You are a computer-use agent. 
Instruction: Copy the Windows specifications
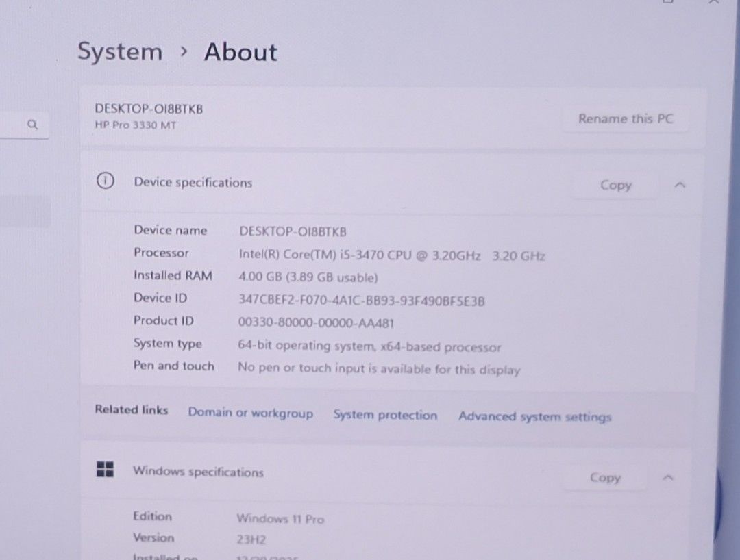click(604, 478)
